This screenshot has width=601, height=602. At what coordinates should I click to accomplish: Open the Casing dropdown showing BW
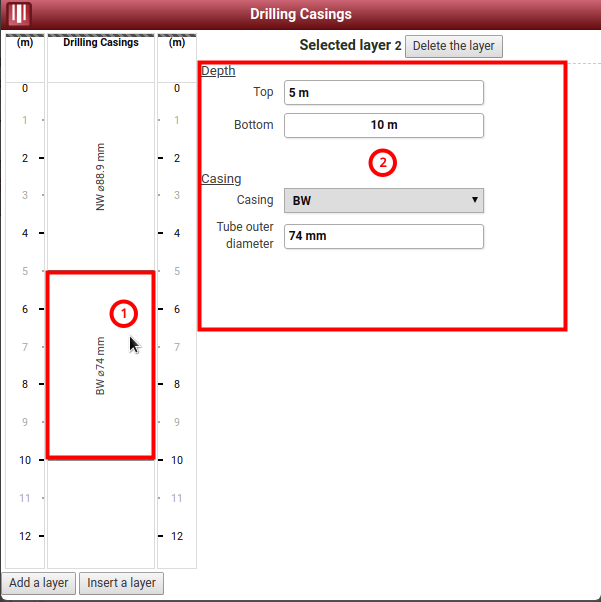383,200
